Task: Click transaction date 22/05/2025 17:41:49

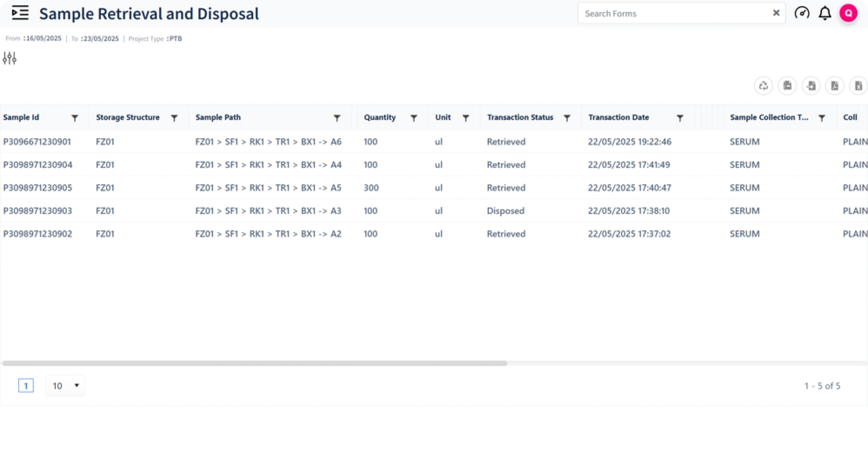Action: pyautogui.click(x=629, y=165)
